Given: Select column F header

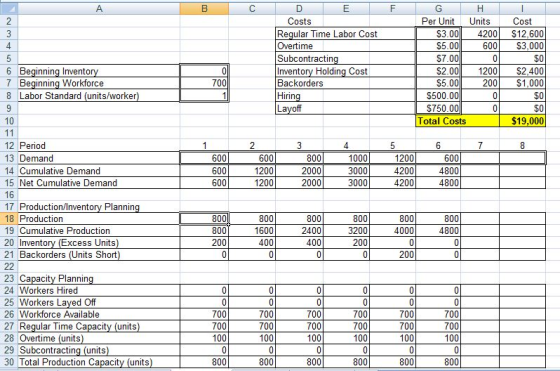Looking at the screenshot, I should (x=392, y=8).
